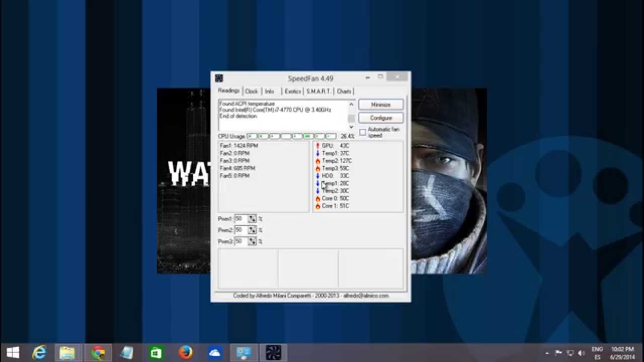The image size is (644, 362).
Task: Open the green Store icon in taskbar
Action: [x=156, y=352]
